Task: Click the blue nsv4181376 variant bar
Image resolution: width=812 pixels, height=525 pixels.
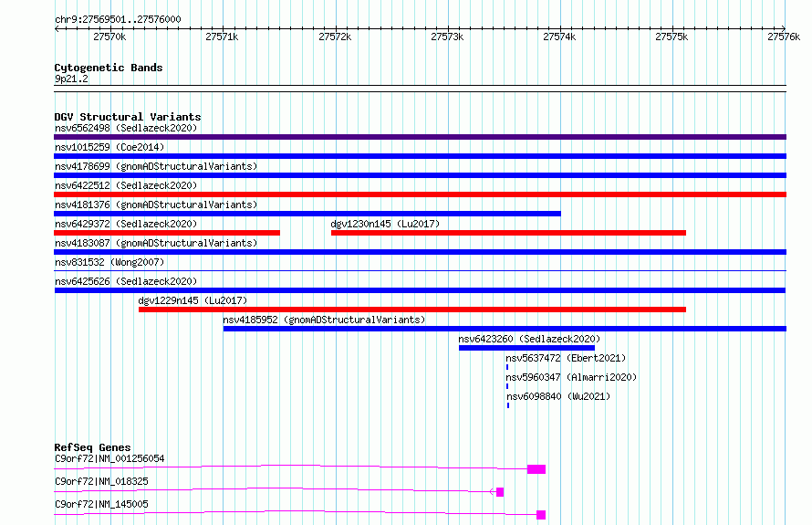Action: pyautogui.click(x=307, y=214)
